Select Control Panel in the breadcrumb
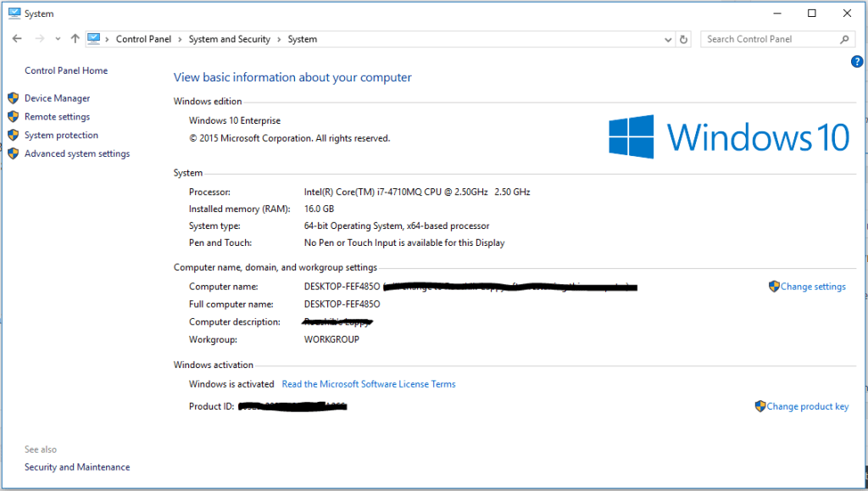Viewport: 868px width, 491px height. [x=143, y=39]
